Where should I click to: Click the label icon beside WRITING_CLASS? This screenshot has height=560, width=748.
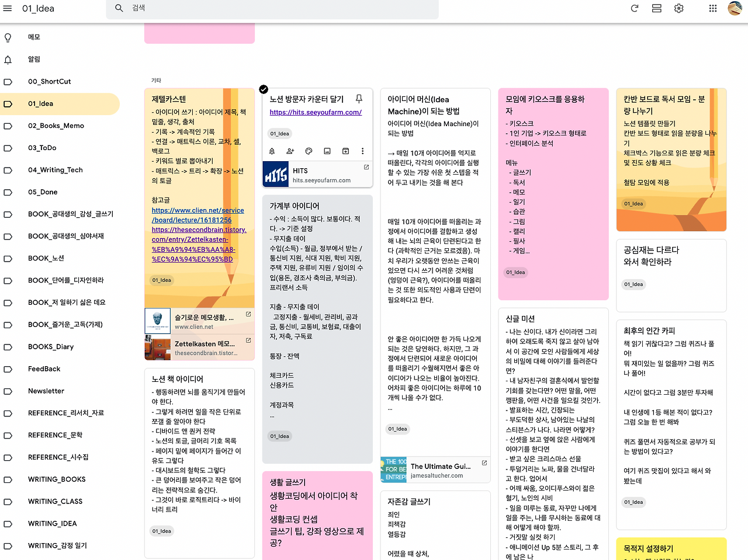[8, 502]
